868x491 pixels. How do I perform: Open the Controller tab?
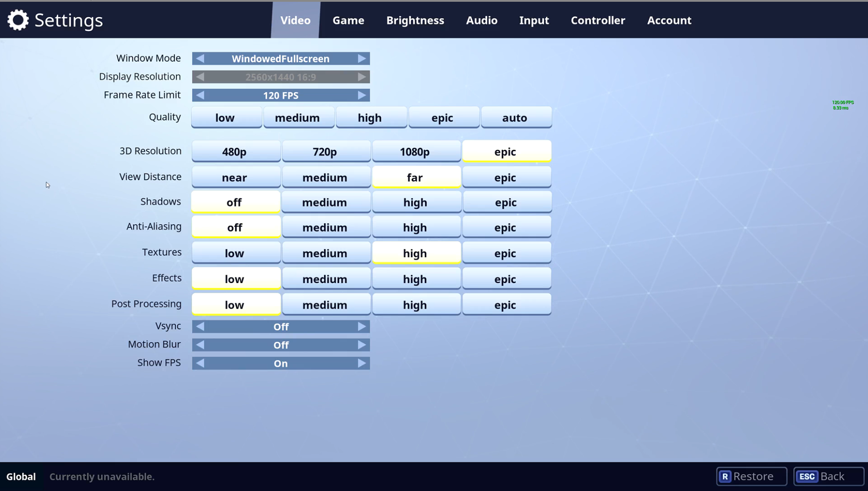[x=598, y=20]
